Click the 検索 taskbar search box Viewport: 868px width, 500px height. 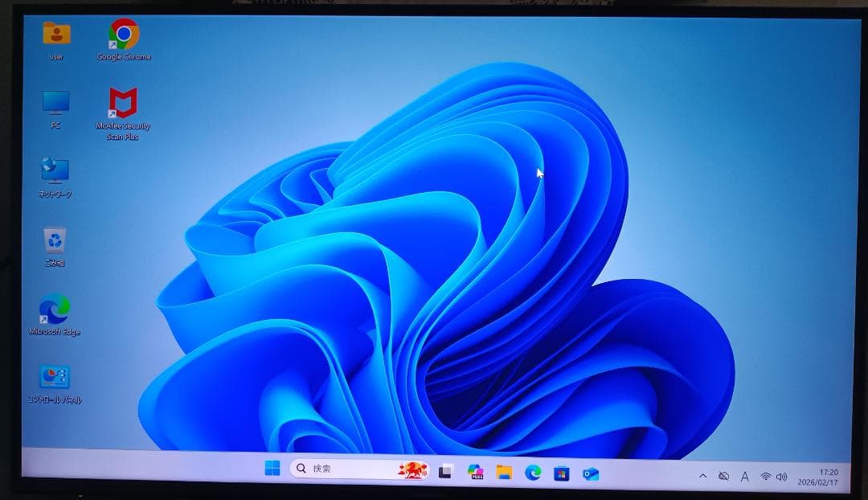click(360, 469)
